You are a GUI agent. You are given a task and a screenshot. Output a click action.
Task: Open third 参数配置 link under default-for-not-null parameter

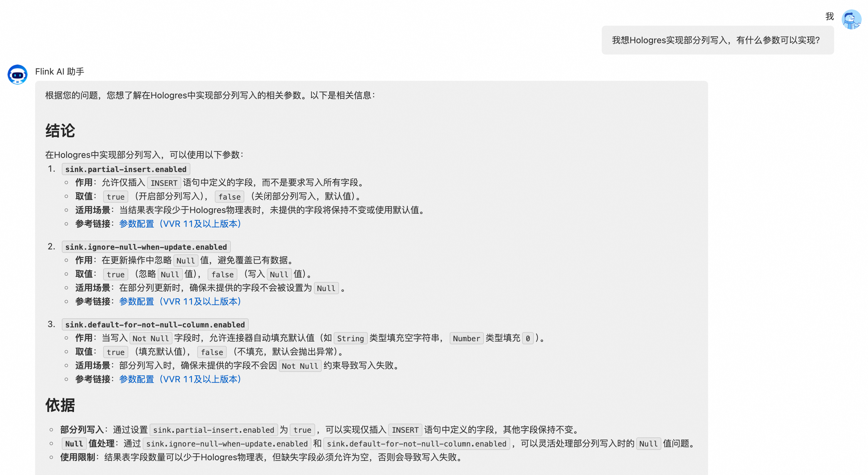[x=180, y=379]
